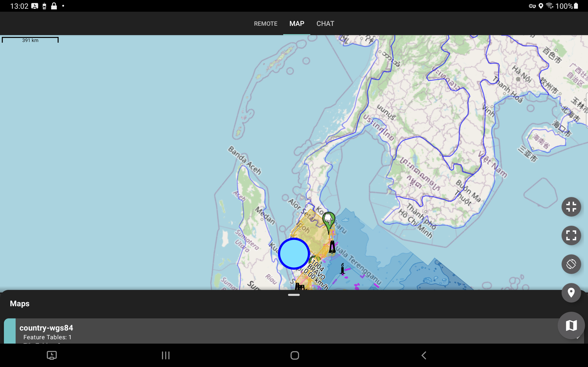Tap the country-wgs84 teal color strip
Image resolution: width=588 pixels, height=367 pixels.
(x=10, y=331)
